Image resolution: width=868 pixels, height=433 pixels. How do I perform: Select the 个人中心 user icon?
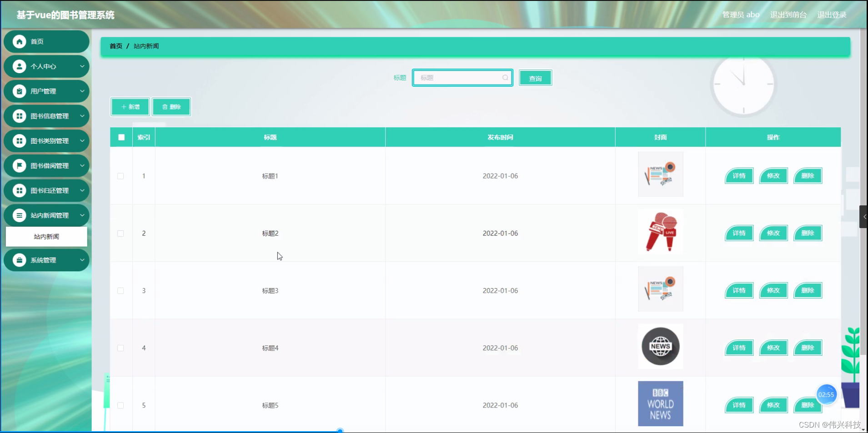(x=19, y=66)
